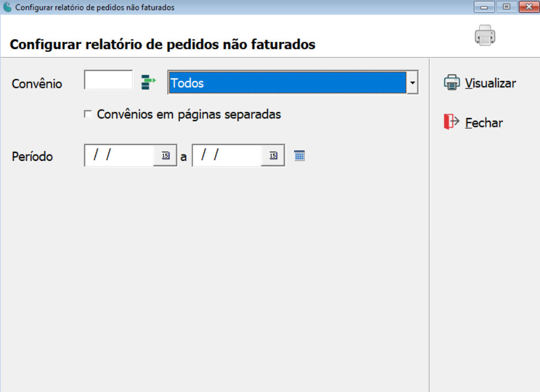Click the start date entry field
The height and width of the screenshot is (392, 540).
click(x=122, y=155)
